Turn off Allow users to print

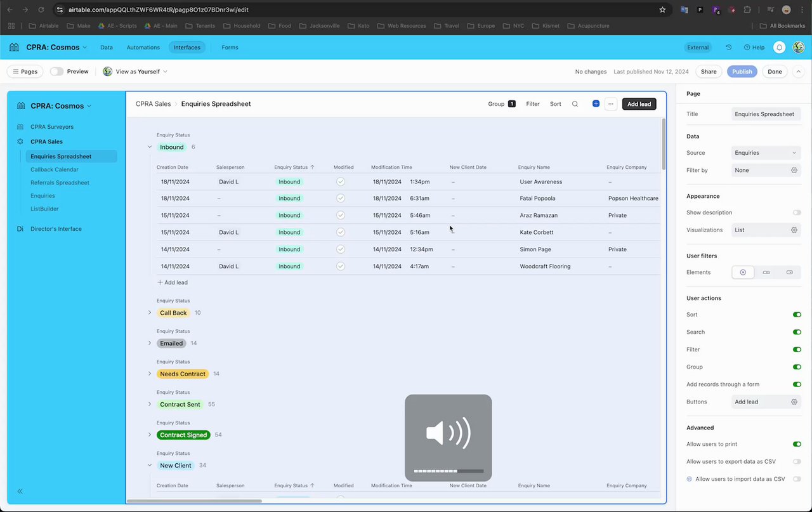pos(797,444)
